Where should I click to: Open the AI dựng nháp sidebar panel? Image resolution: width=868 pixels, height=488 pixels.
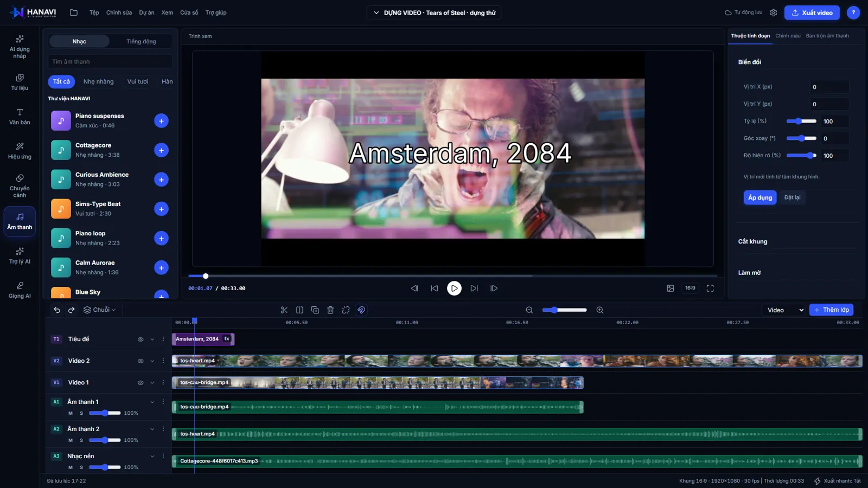coord(20,47)
